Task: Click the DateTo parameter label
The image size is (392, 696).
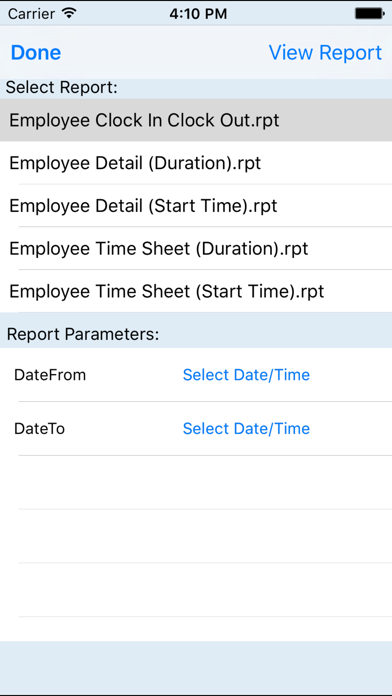Action: pos(40,429)
